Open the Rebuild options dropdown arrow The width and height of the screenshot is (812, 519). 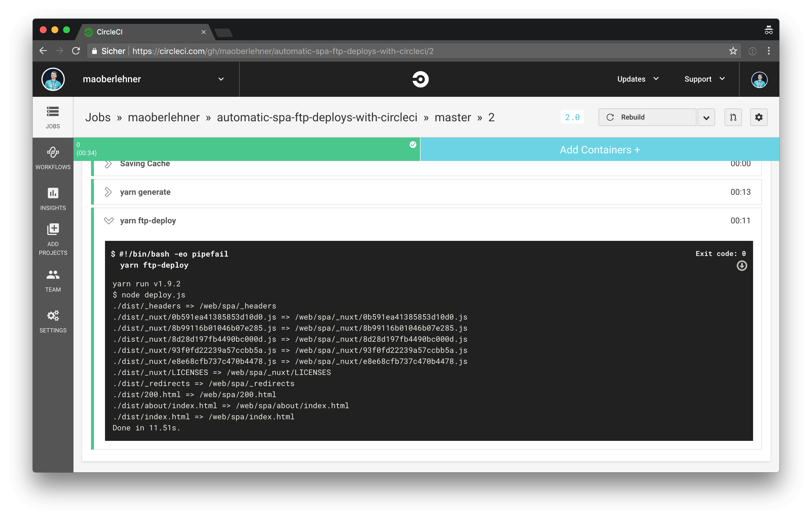coord(706,117)
